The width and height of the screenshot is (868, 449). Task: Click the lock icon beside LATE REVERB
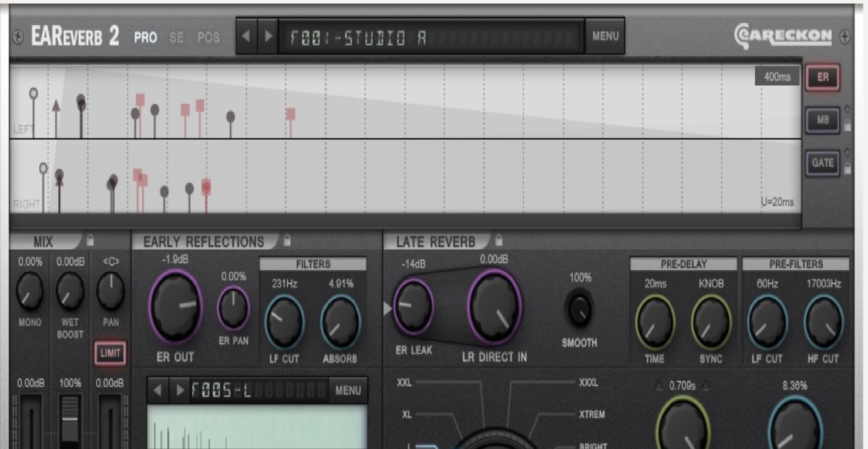(499, 240)
